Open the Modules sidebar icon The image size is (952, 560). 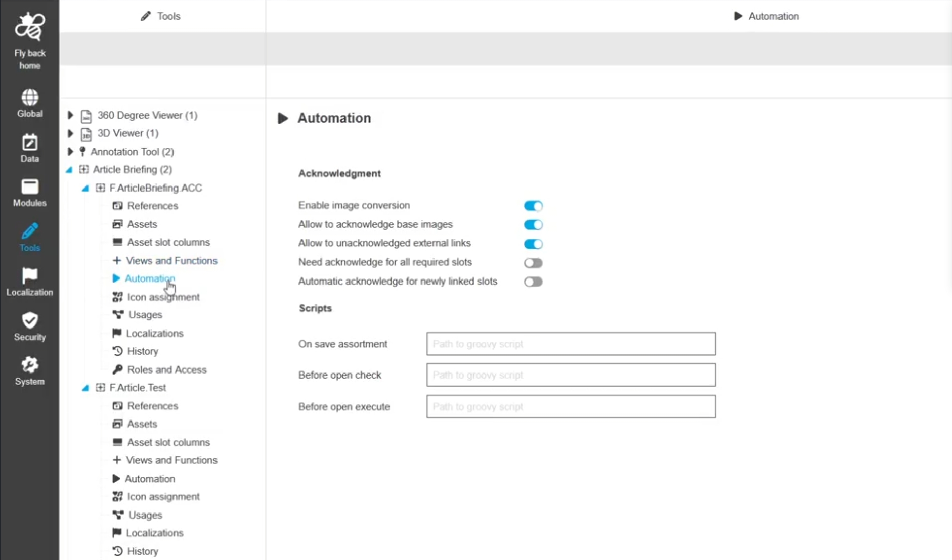(x=29, y=187)
